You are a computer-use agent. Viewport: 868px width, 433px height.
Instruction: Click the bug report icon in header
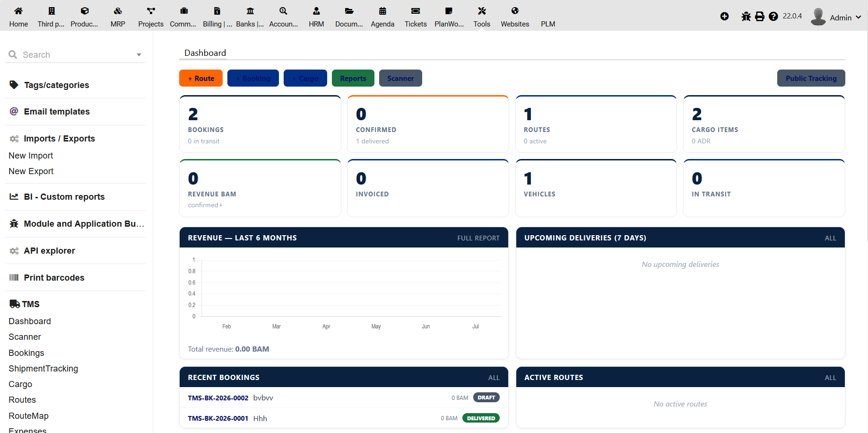pos(746,17)
